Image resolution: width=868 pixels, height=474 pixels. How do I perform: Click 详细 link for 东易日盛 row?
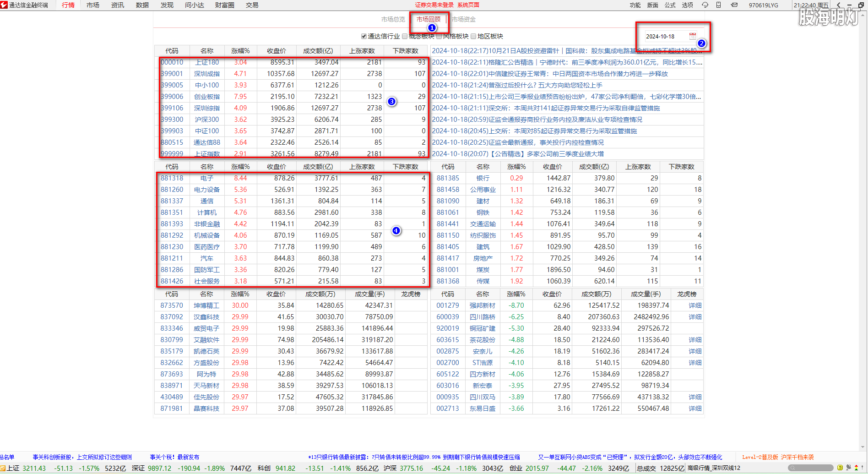click(x=695, y=409)
